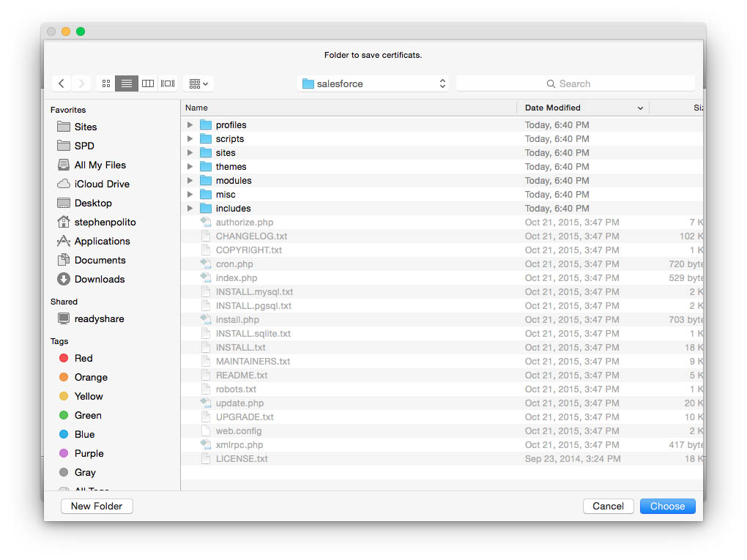This screenshot has width=747, height=560.
Task: Open All My Files in sidebar
Action: [100, 165]
